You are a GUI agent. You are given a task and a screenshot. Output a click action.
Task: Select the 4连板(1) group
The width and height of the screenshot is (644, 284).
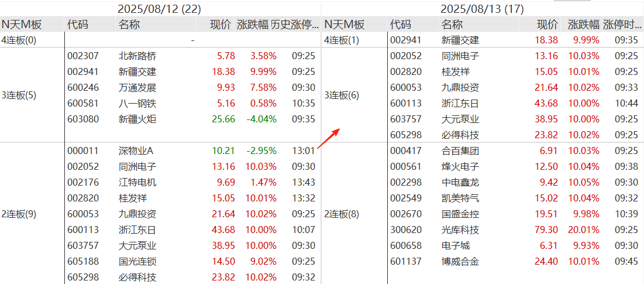342,40
